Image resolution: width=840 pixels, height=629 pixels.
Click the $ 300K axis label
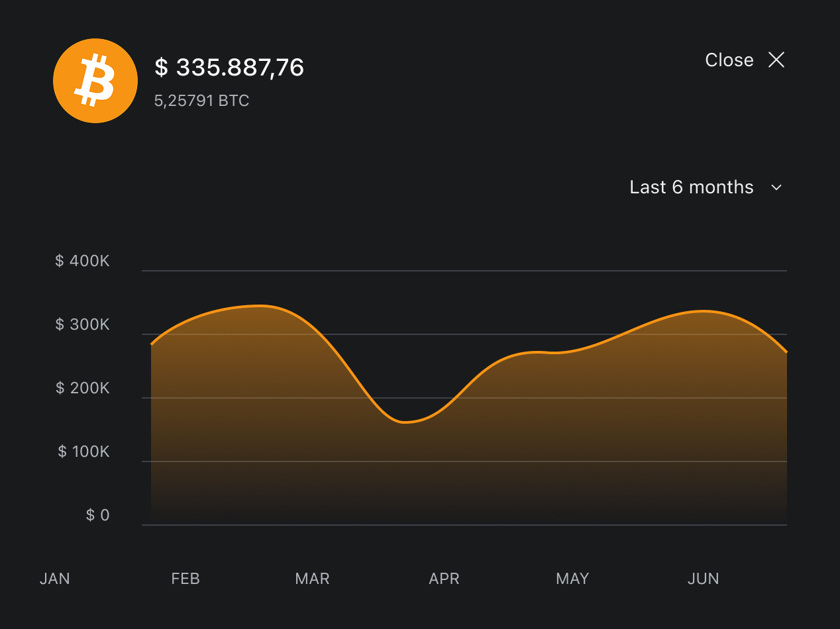(82, 324)
